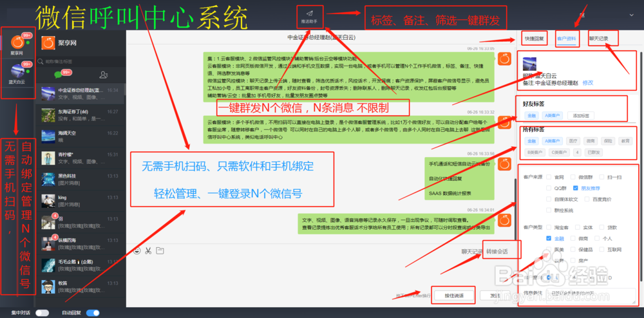644x318 pixels.
Task: Select the 蓝天白云 account avatar in sidebar
Action: click(17, 71)
